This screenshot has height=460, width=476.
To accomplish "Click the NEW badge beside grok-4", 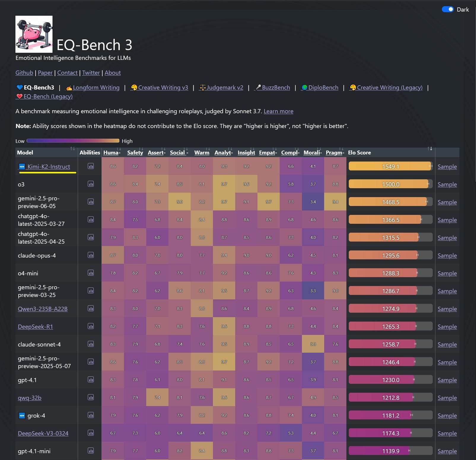I will click(22, 415).
